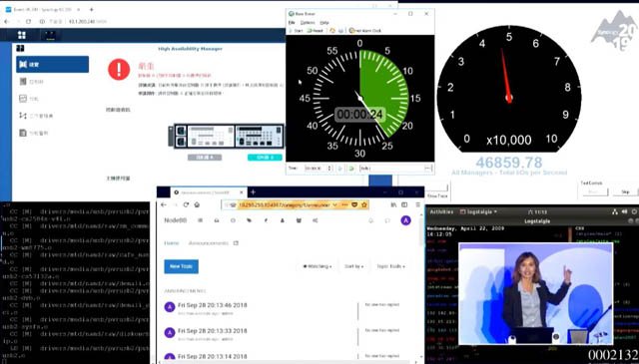The image size is (639, 364).
Task: Open the Options menu in the timer window
Action: (308, 22)
